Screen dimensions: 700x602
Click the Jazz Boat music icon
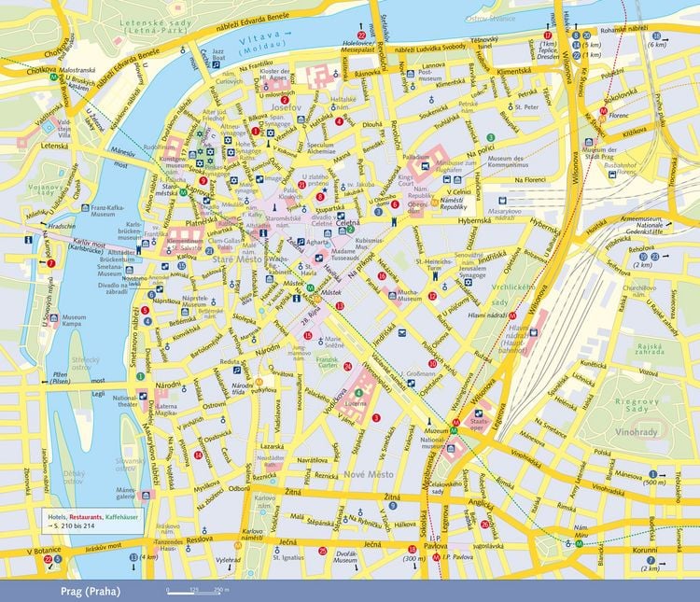(216, 64)
